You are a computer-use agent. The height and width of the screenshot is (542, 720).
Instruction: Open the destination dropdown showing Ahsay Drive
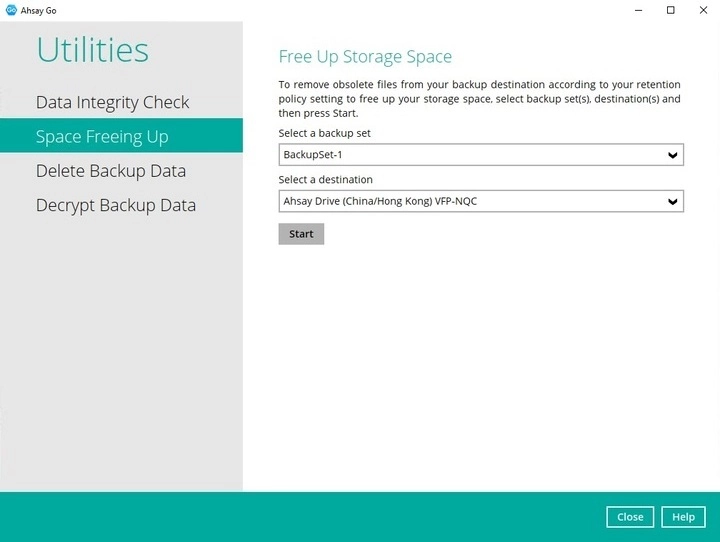(481, 201)
